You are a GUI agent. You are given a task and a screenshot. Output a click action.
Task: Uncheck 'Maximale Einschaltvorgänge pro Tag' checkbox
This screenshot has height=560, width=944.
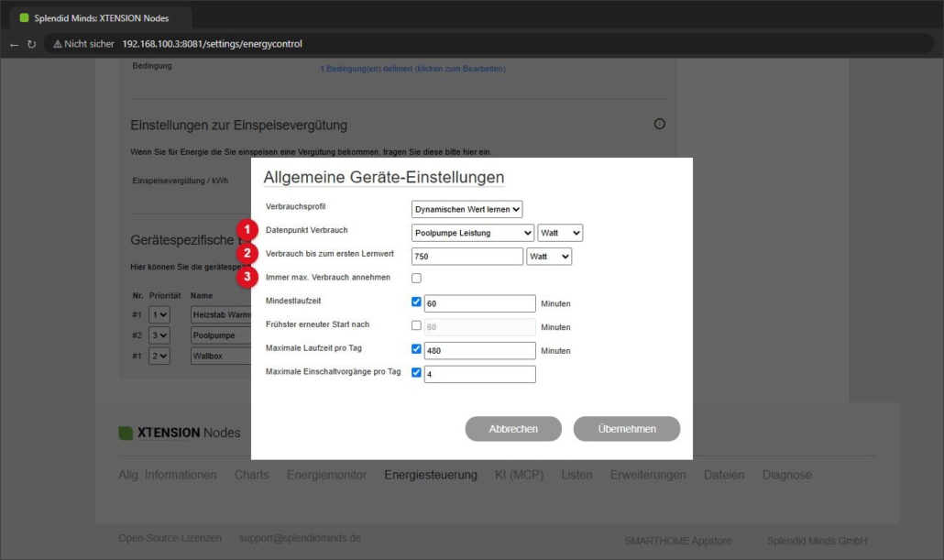coord(416,372)
